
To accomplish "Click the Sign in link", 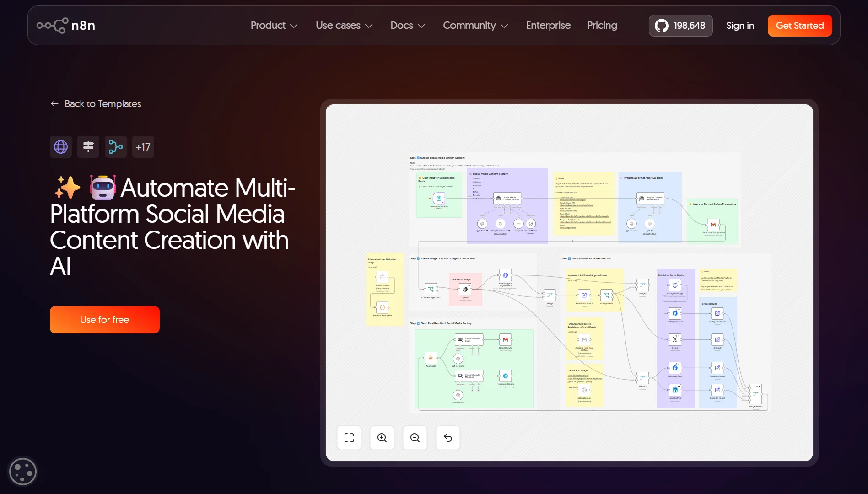I will [740, 26].
